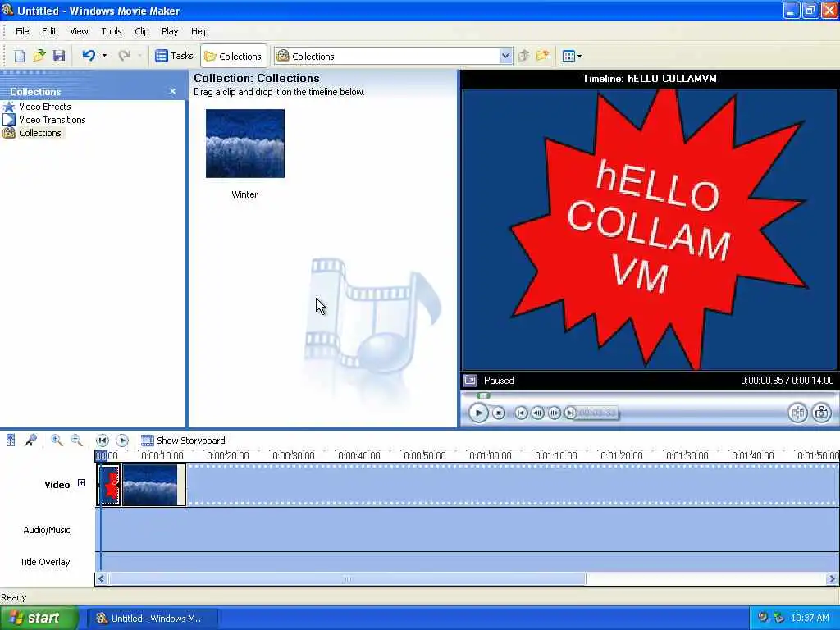840x630 pixels.
Task: Click the Winter clip name label
Action: click(x=244, y=194)
